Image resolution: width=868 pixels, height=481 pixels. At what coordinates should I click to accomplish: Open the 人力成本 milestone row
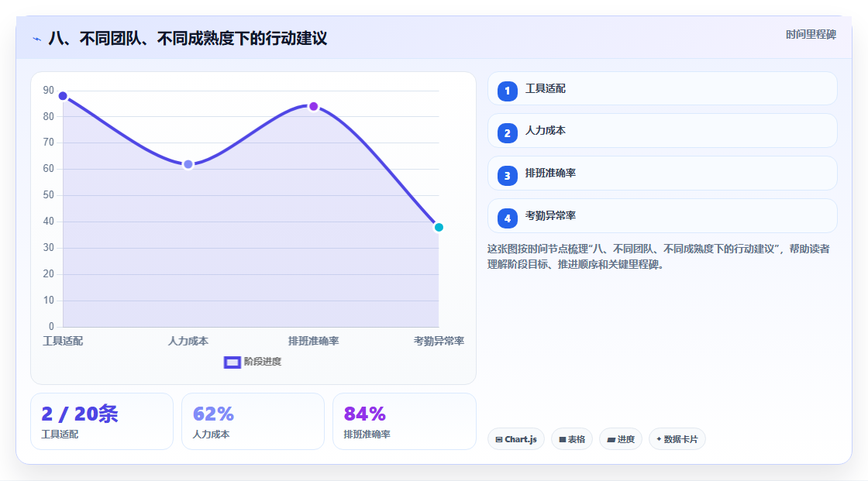662,131
